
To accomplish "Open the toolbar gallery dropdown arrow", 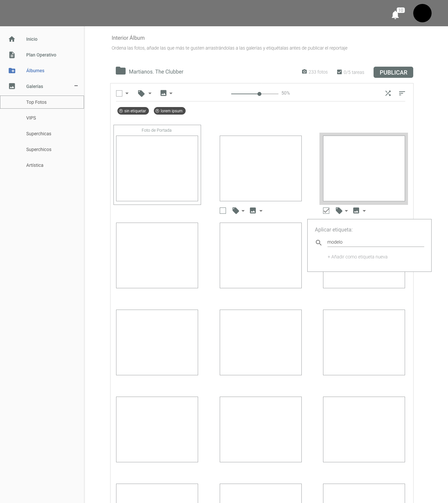I will [x=171, y=94].
